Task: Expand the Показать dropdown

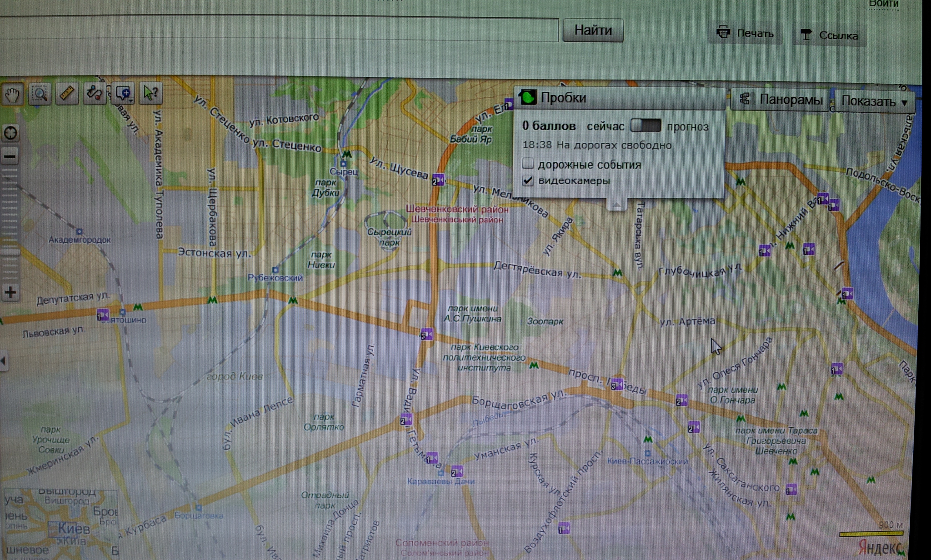Action: click(874, 101)
